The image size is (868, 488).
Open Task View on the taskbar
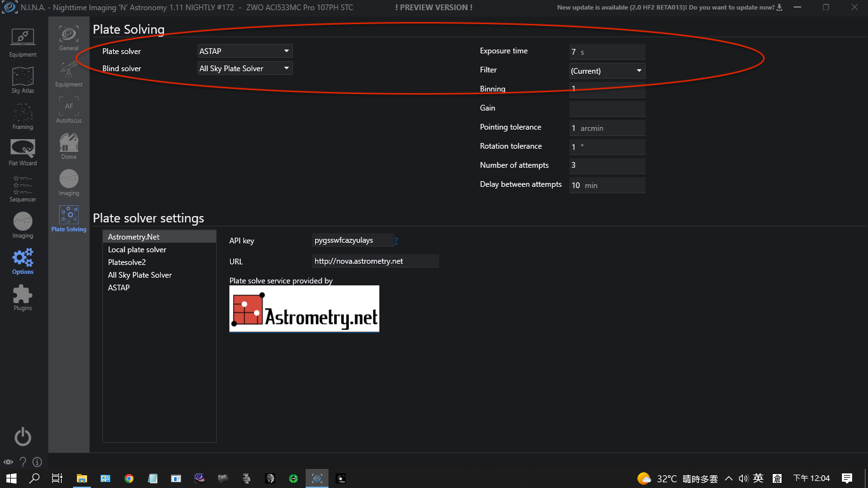point(57,478)
